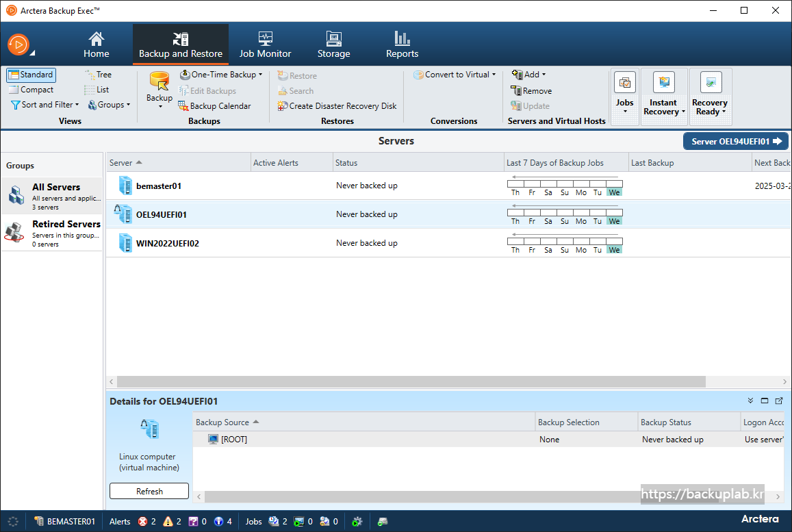Sort by Backup Source column
Viewport: 792px width, 532px height.
(x=363, y=422)
